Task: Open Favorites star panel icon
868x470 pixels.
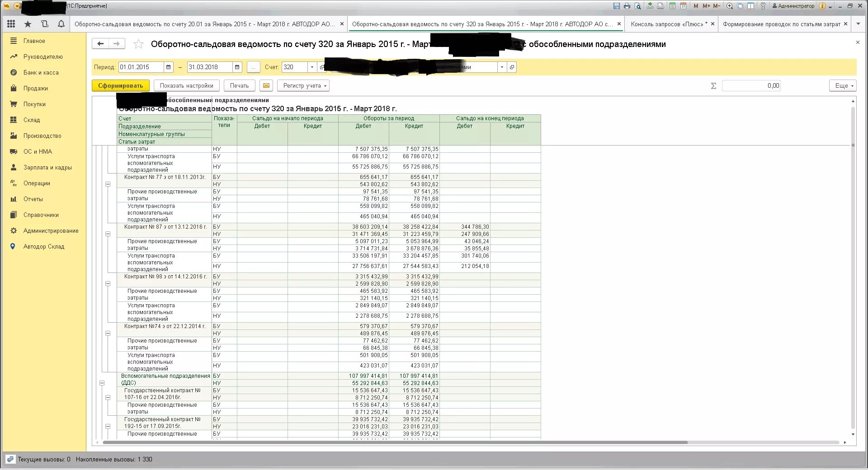Action: [28, 24]
